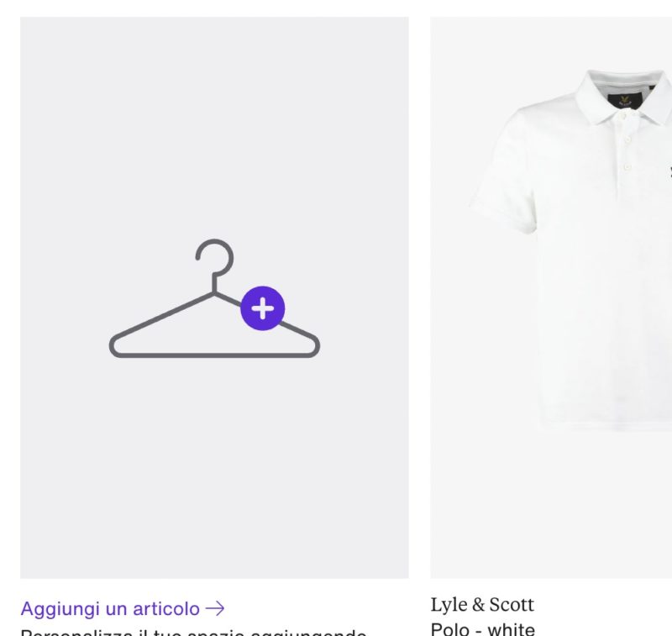This screenshot has height=636, width=672.
Task: Click the polo's short sleeve
Action: (x=503, y=171)
